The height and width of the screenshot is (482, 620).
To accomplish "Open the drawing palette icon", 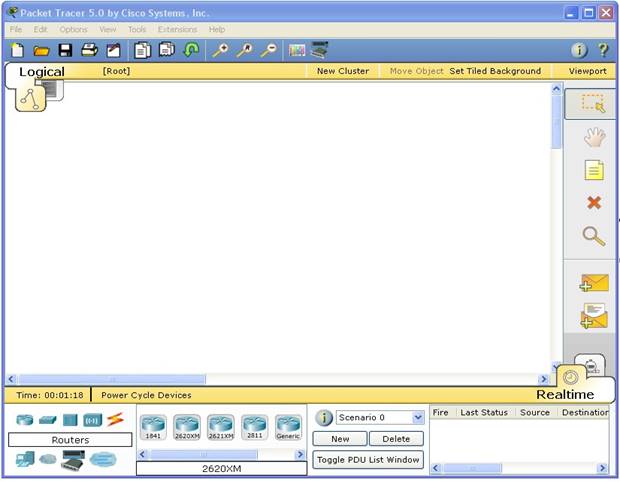I will tap(297, 50).
